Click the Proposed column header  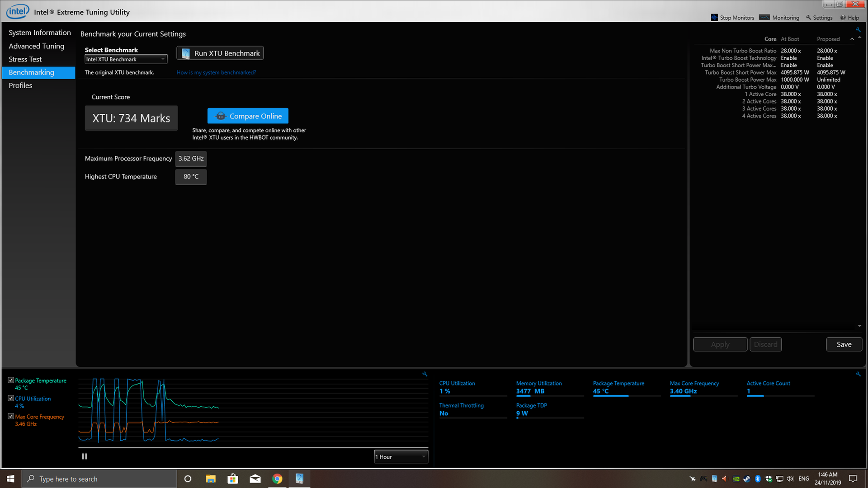[828, 39]
